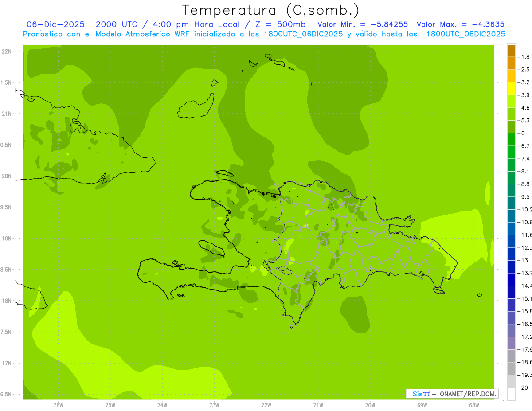Click the '19N' latitude axis label

(x=7, y=239)
